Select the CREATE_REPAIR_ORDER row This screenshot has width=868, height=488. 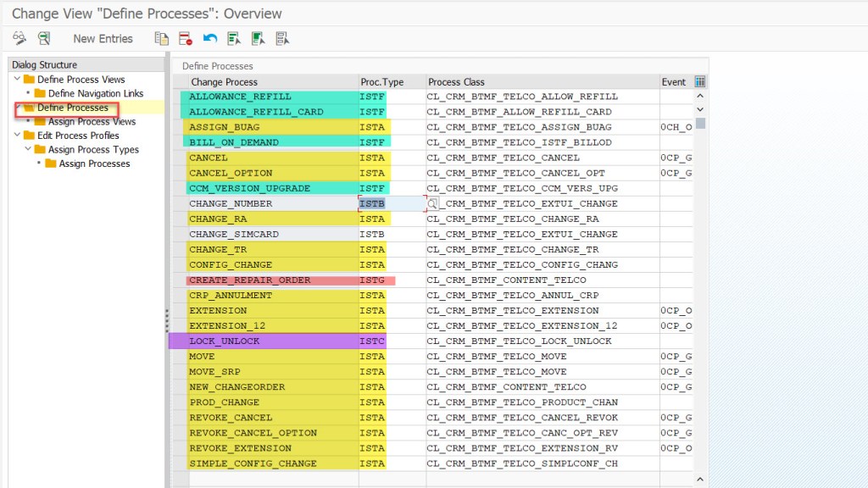(x=254, y=280)
